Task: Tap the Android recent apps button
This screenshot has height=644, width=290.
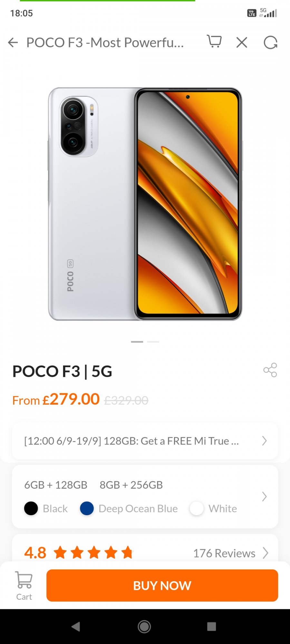Action: (x=211, y=627)
